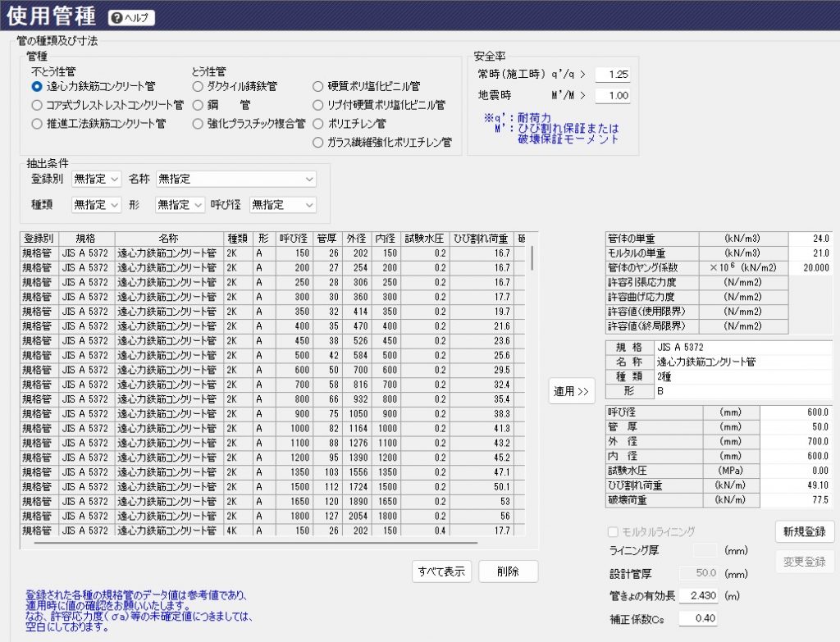Viewport: 840px width, 642px height.
Task: Click the 適用>> apply button
Action: [571, 391]
